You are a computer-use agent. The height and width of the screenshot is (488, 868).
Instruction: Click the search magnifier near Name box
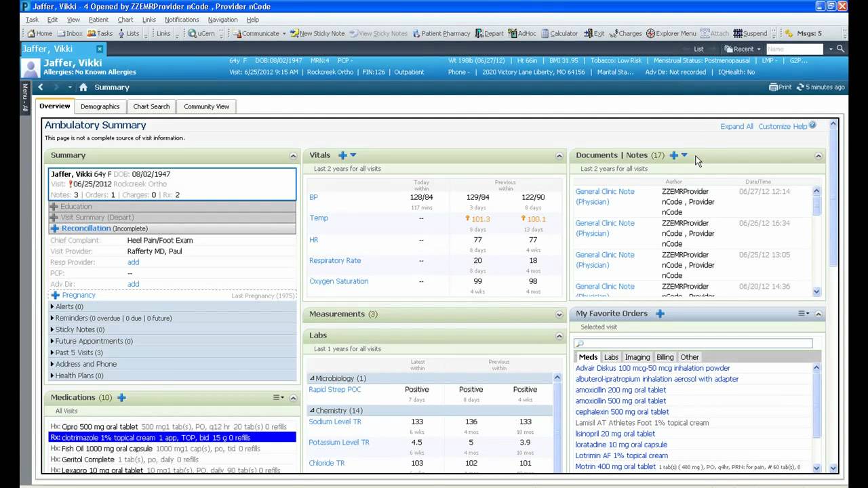(841, 49)
